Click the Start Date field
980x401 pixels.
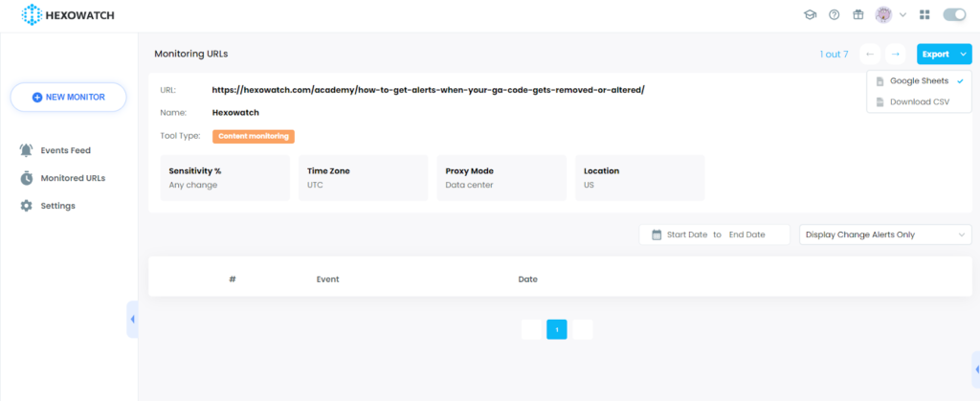(687, 234)
